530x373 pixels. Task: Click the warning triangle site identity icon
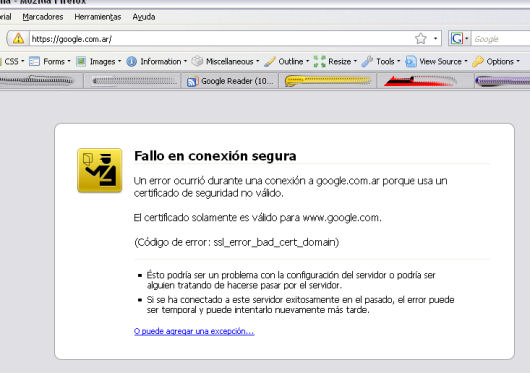click(18, 39)
